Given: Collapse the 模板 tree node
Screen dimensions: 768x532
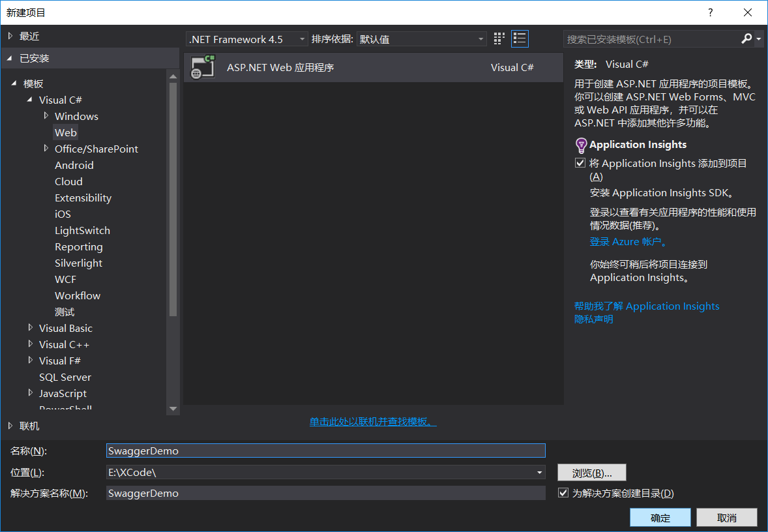Looking at the screenshot, I should click(14, 83).
